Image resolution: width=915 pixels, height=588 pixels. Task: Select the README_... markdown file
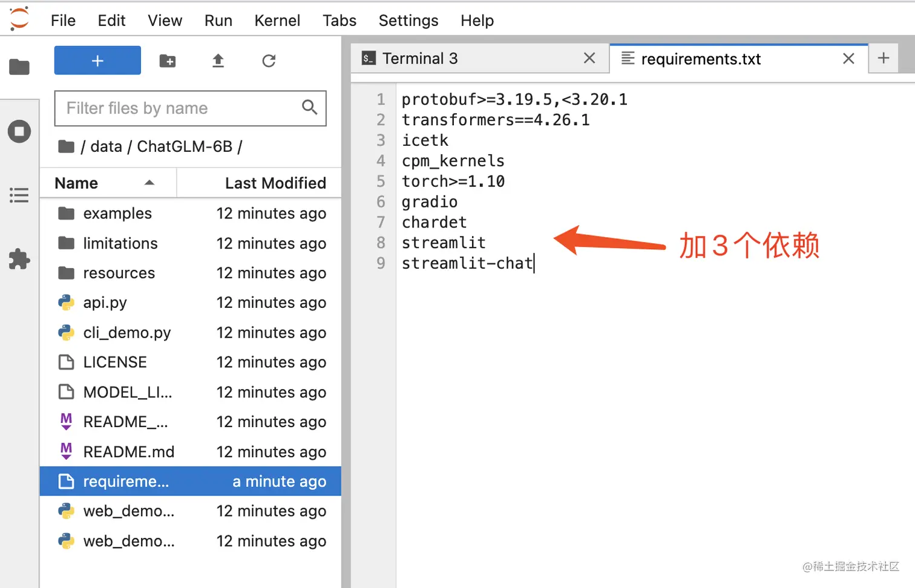[191, 422]
